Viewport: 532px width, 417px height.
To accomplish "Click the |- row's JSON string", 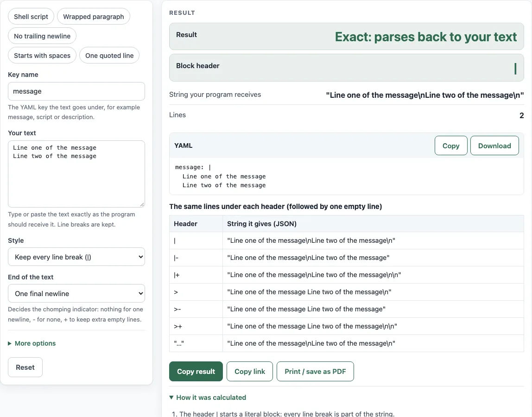I will click(x=308, y=258).
